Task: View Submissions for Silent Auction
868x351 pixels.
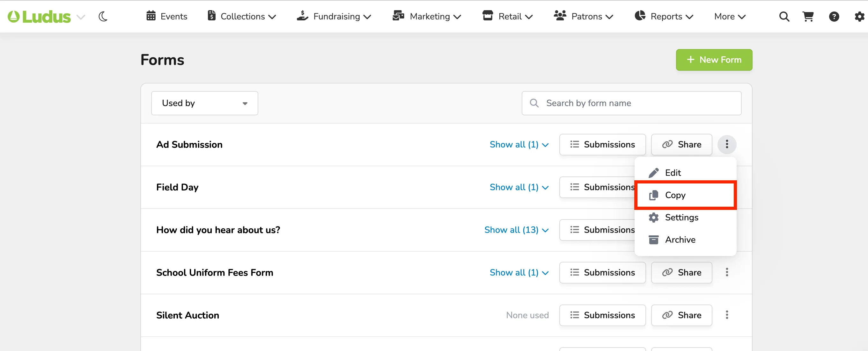Action: click(x=602, y=315)
